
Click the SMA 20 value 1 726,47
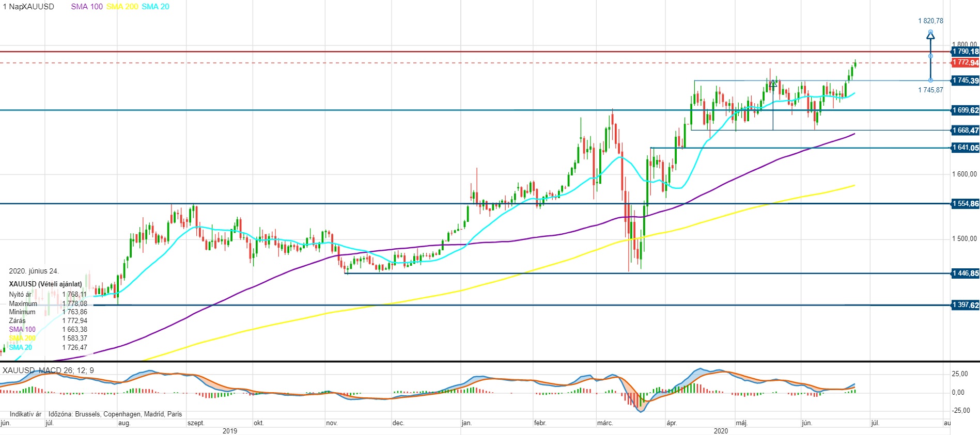(x=75, y=347)
